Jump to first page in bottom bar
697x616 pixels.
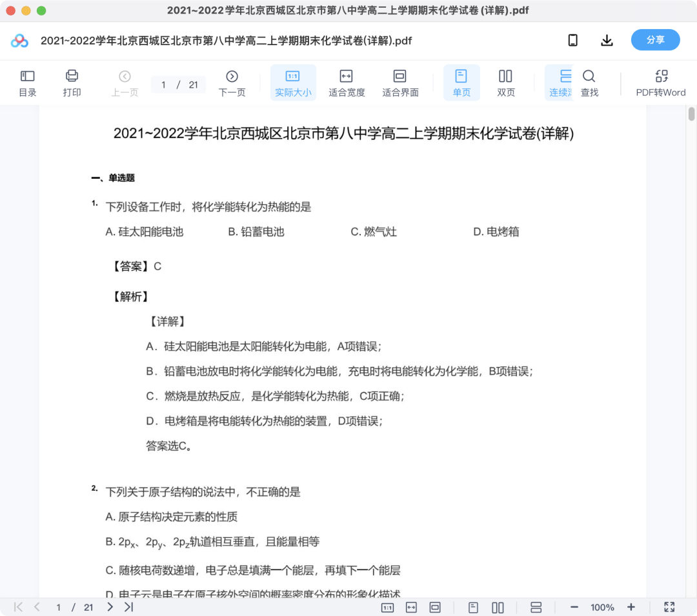click(18, 607)
